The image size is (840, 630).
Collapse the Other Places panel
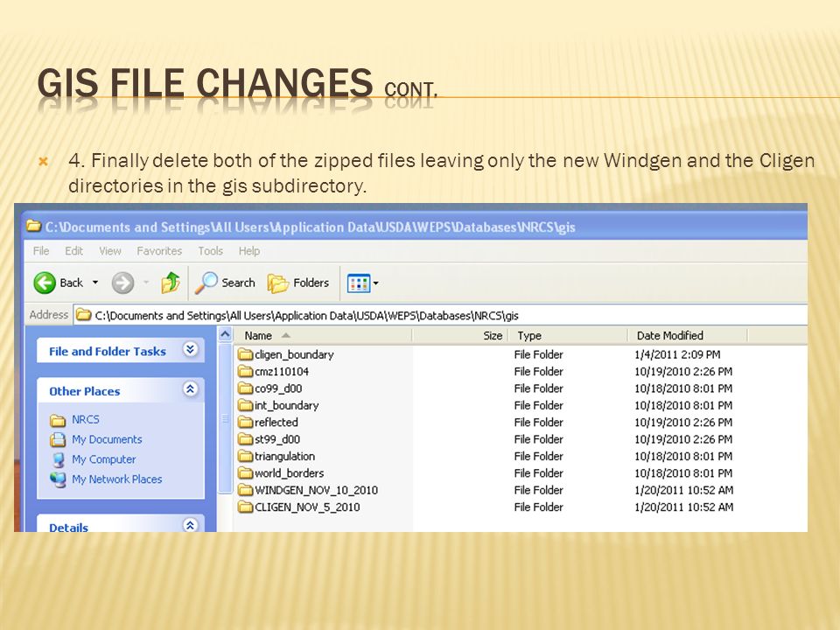tap(190, 388)
